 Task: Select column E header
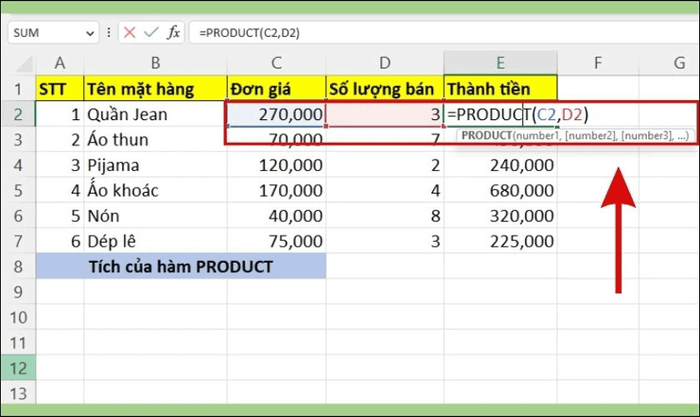point(500,63)
